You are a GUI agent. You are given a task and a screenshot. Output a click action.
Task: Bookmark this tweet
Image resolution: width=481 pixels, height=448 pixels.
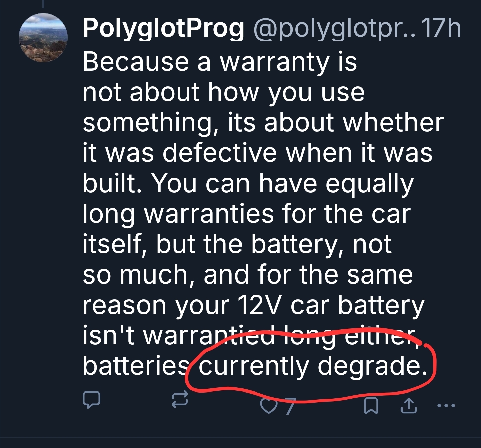click(371, 405)
